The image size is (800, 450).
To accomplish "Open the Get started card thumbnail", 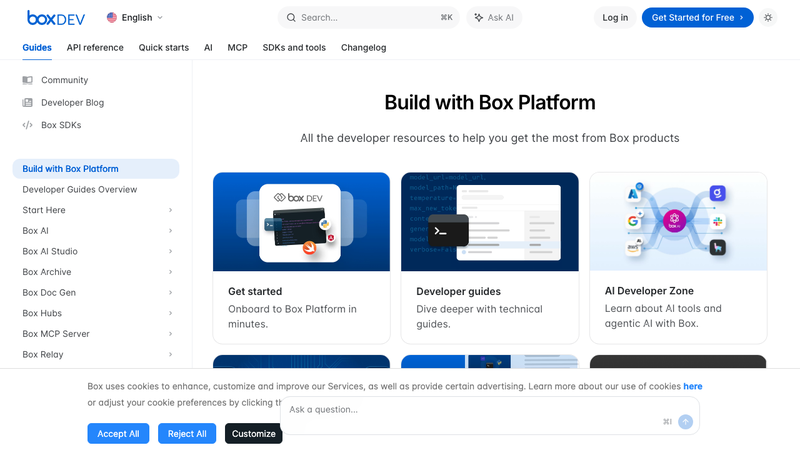I will (x=302, y=222).
